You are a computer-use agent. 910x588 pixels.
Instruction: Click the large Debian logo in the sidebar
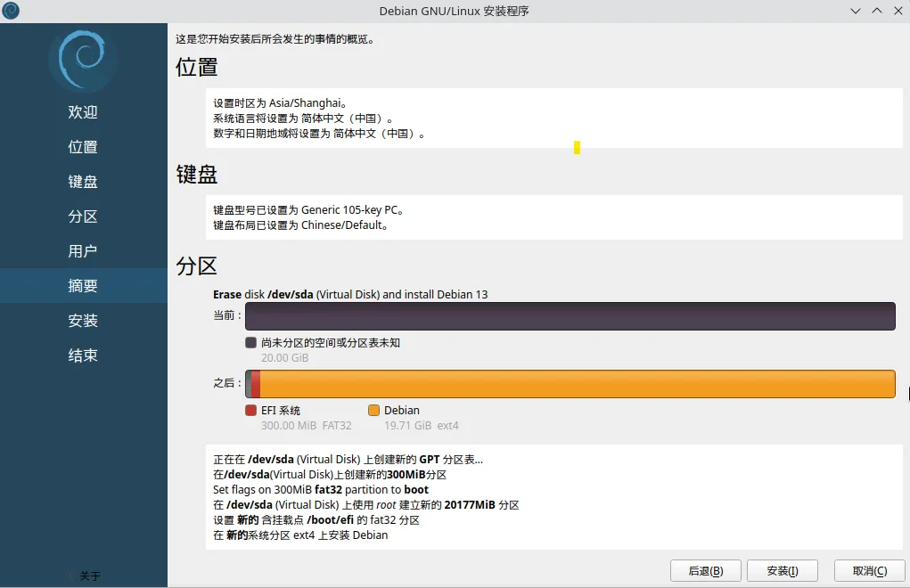83,60
